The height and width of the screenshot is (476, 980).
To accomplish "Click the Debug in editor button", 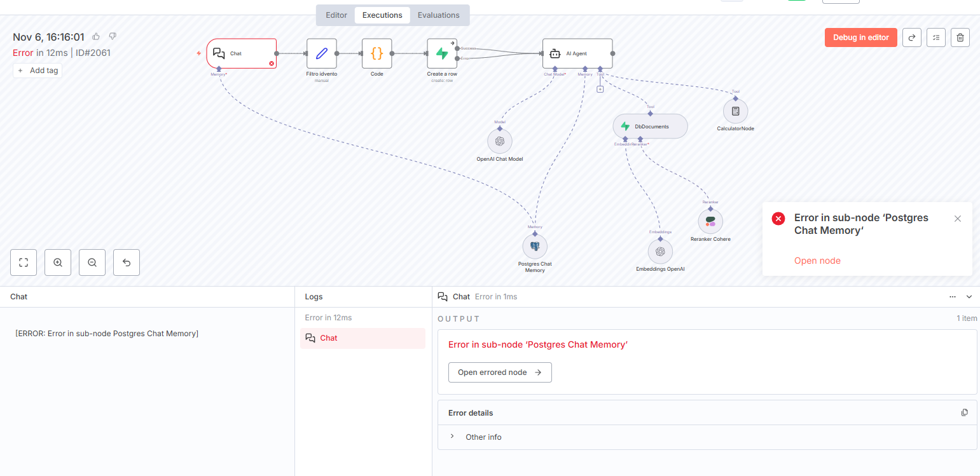I will pos(861,37).
